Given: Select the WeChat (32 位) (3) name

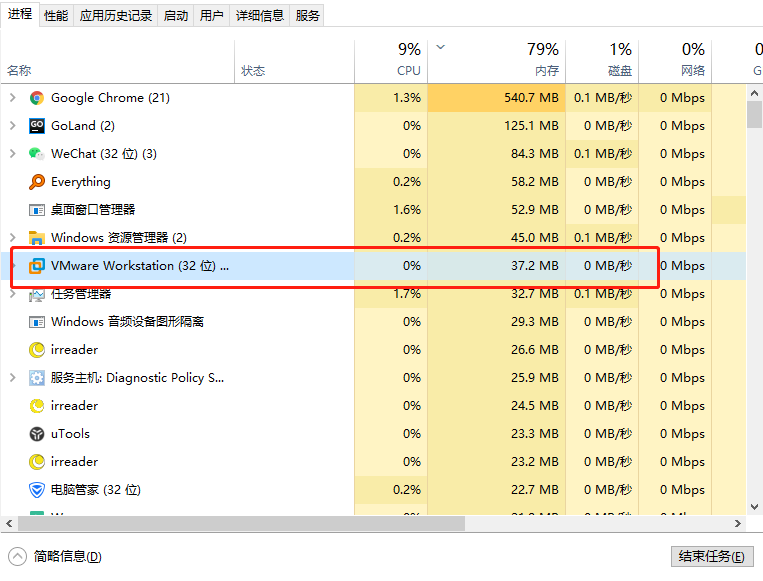Looking at the screenshot, I should tap(104, 154).
